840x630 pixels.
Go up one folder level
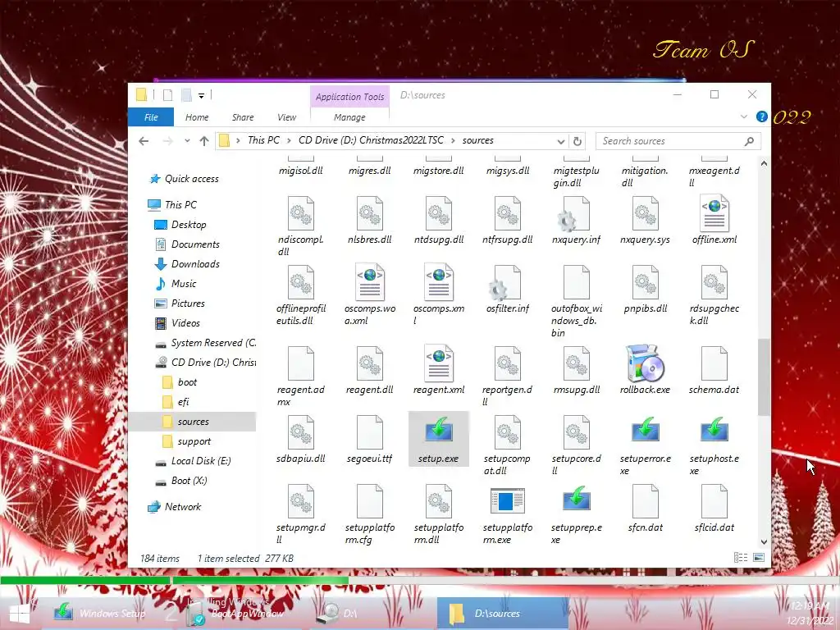click(204, 141)
